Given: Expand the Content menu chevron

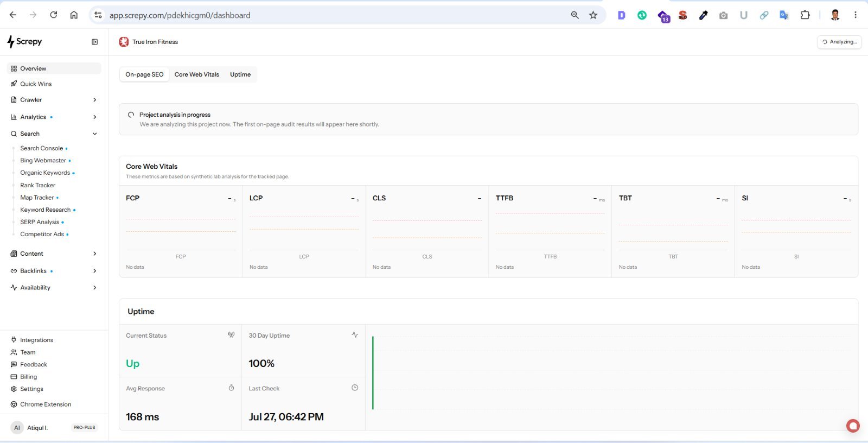Looking at the screenshot, I should [95, 254].
